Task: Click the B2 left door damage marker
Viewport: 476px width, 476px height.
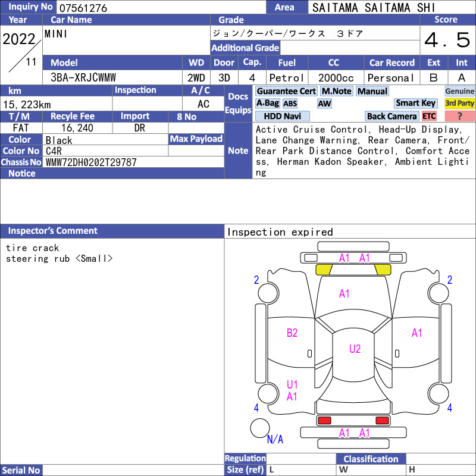Action: pyautogui.click(x=292, y=333)
